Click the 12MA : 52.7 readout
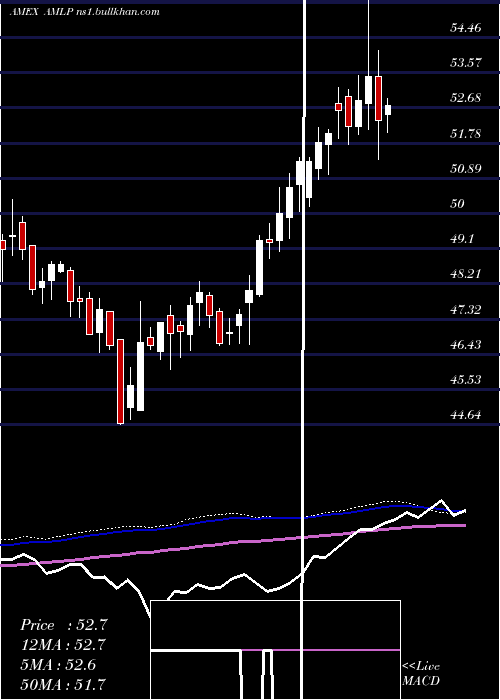 tap(64, 645)
